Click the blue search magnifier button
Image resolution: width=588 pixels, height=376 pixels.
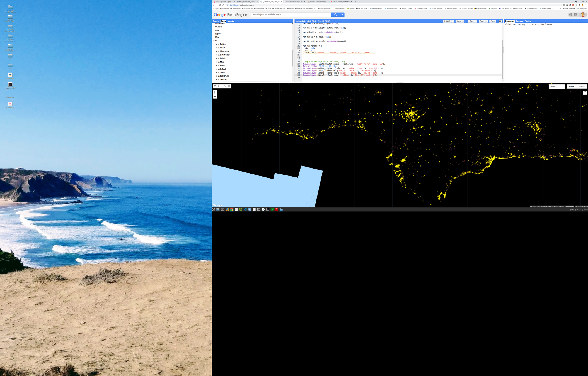(335, 14)
